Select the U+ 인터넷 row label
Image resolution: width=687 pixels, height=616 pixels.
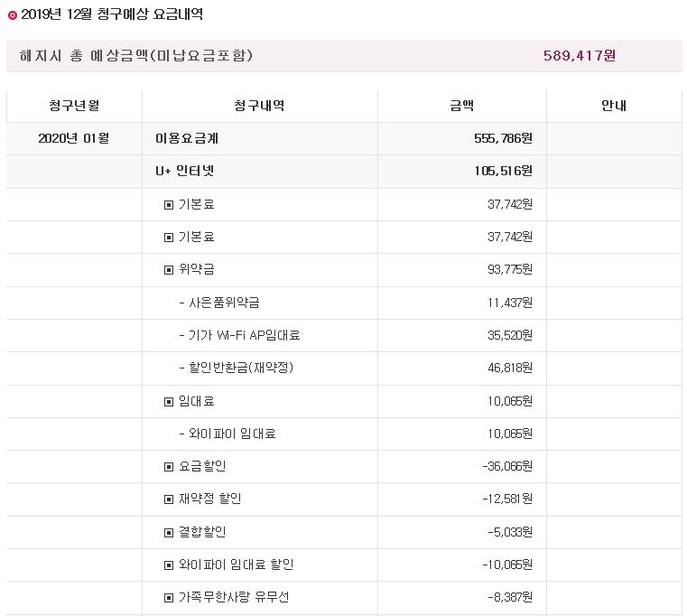pyautogui.click(x=184, y=172)
